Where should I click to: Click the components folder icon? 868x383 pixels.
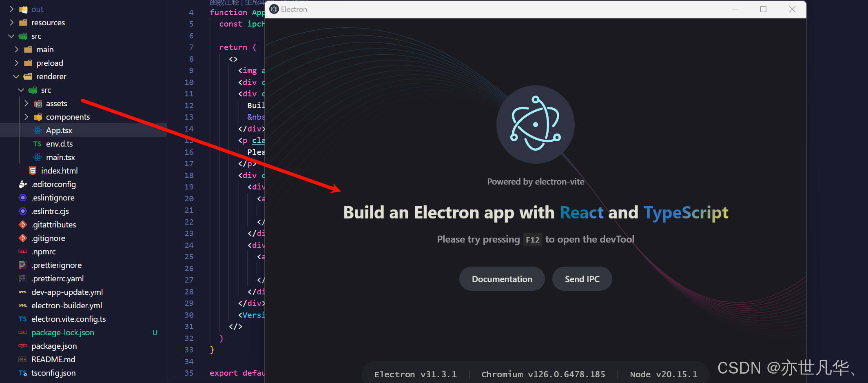tap(38, 117)
